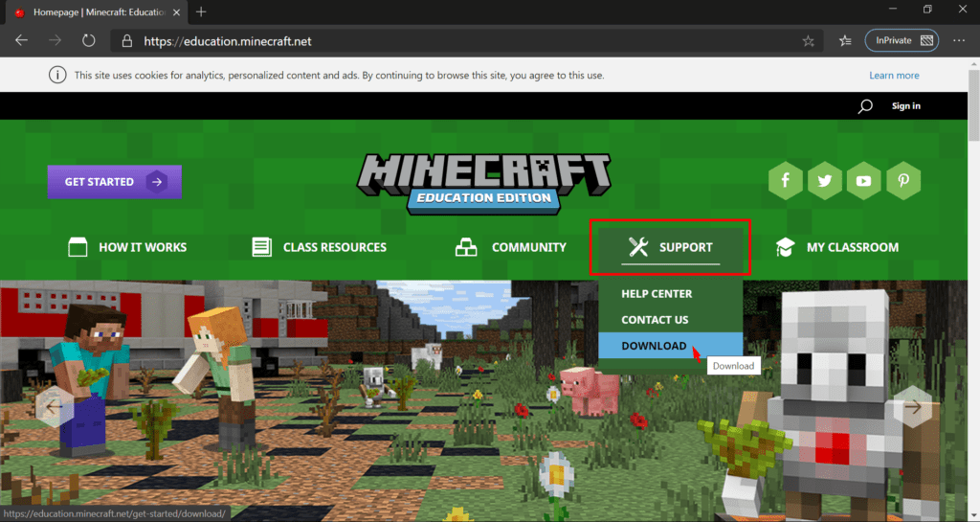Advance carousel with right arrow
Image resolution: width=980 pixels, height=522 pixels.
(x=913, y=407)
